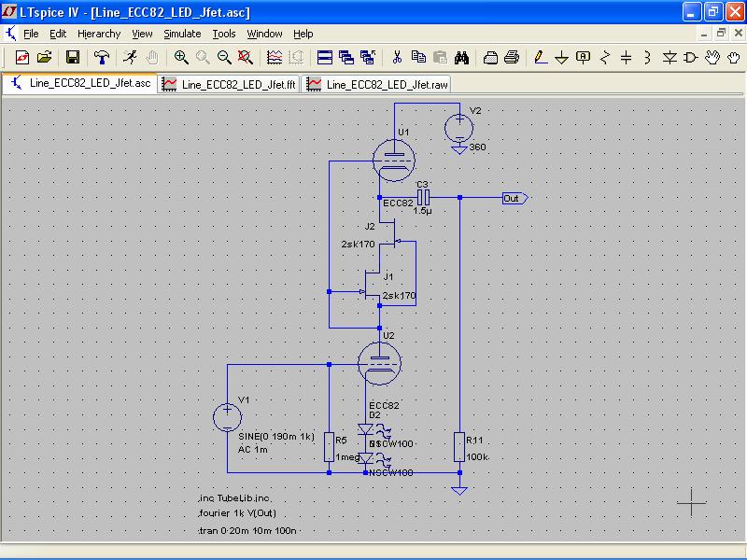Open the Hierarchy menu

coord(99,34)
